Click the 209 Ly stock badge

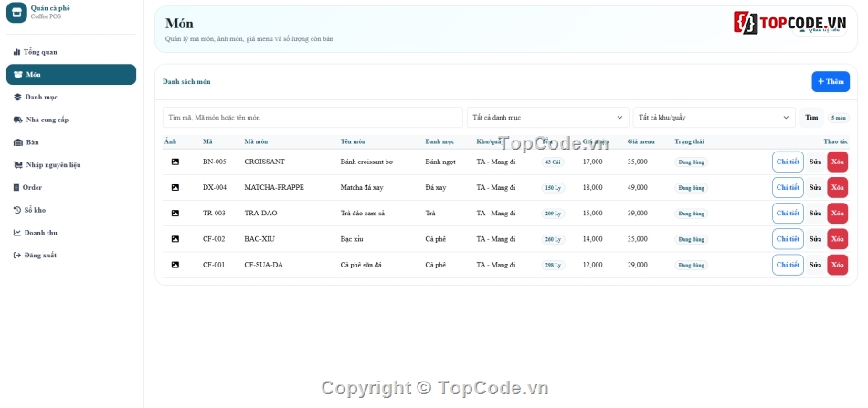coord(553,214)
